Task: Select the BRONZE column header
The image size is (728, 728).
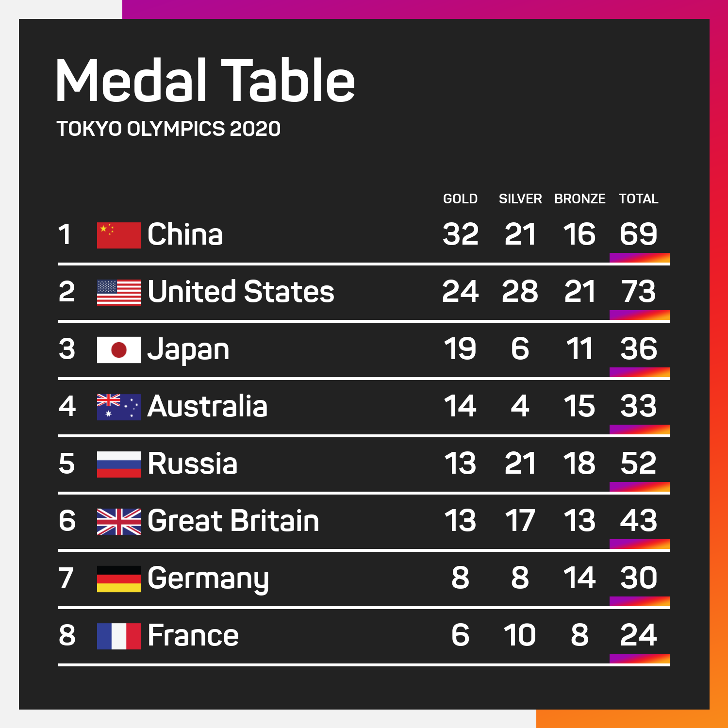Action: click(x=580, y=199)
